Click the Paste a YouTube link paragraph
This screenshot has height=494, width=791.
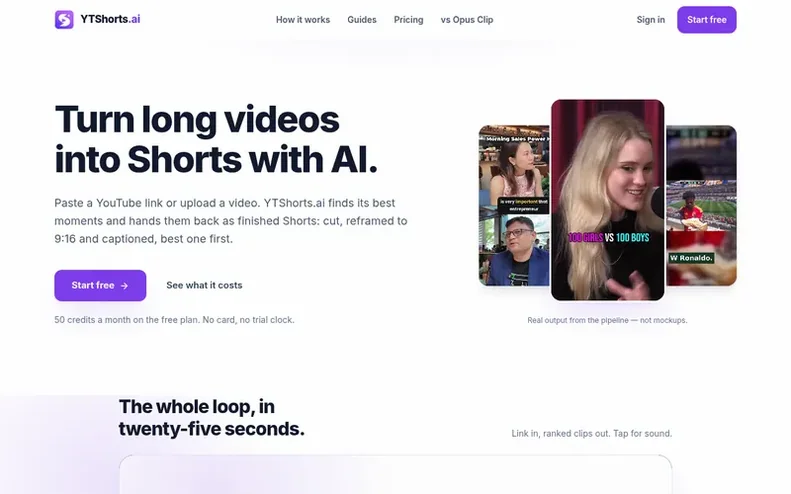[231, 221]
